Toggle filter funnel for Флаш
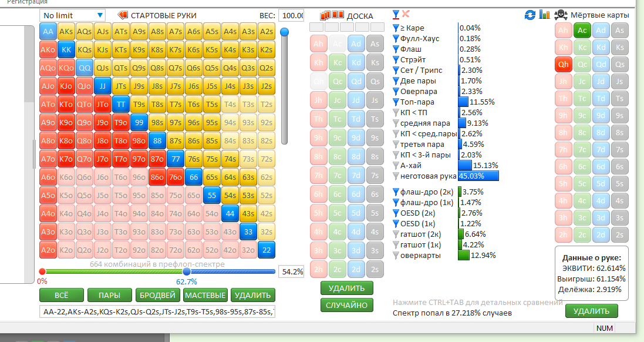 click(396, 49)
